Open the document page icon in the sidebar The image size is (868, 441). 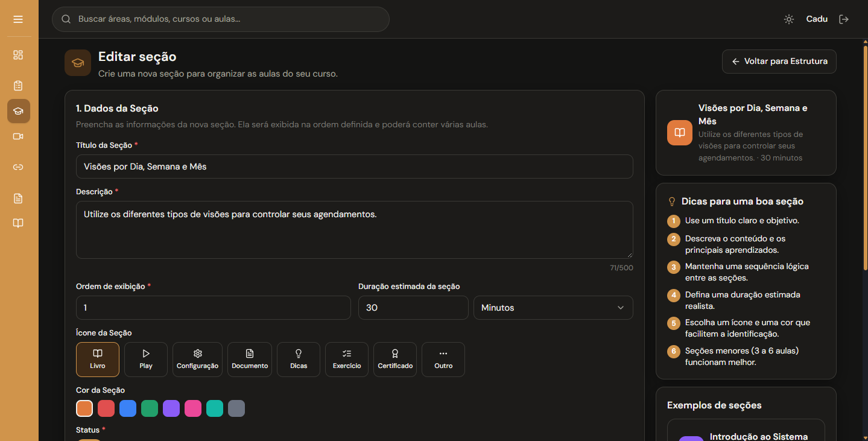click(18, 198)
